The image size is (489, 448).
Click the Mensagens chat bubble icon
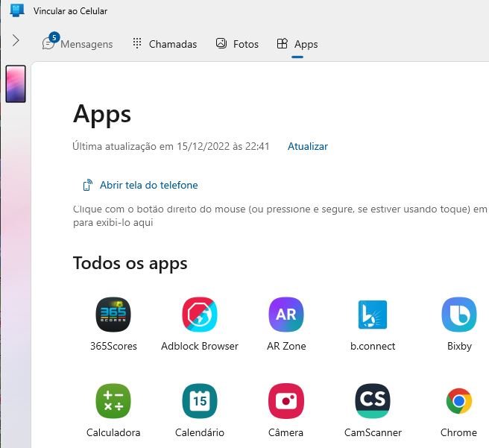pos(48,44)
